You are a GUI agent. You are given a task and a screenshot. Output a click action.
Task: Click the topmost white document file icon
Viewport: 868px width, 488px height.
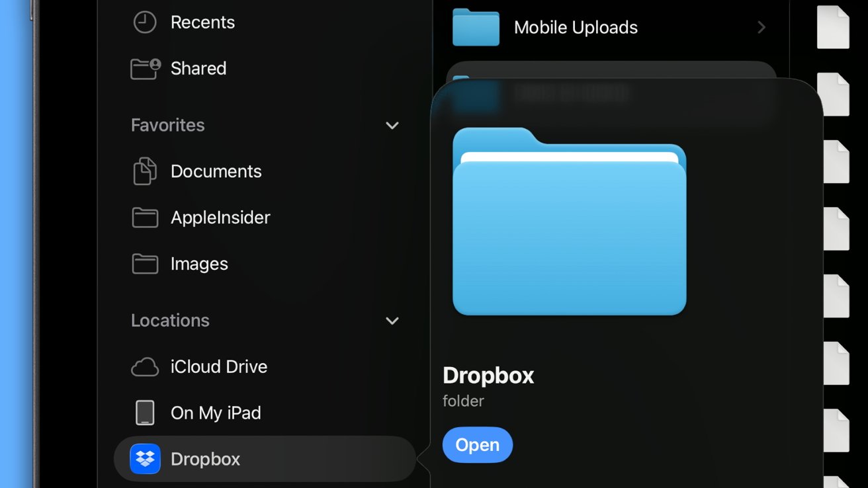833,27
